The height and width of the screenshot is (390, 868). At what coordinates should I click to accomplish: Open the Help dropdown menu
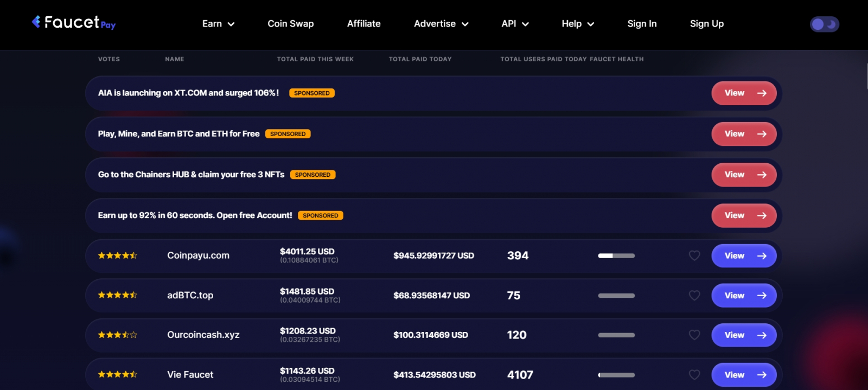click(x=578, y=24)
